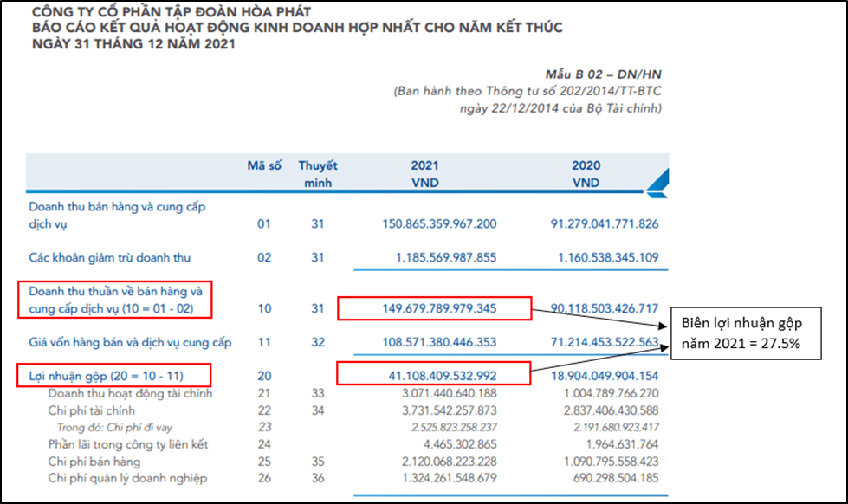Select financial income 2020 value 1.004.789.766.270

coord(612,393)
